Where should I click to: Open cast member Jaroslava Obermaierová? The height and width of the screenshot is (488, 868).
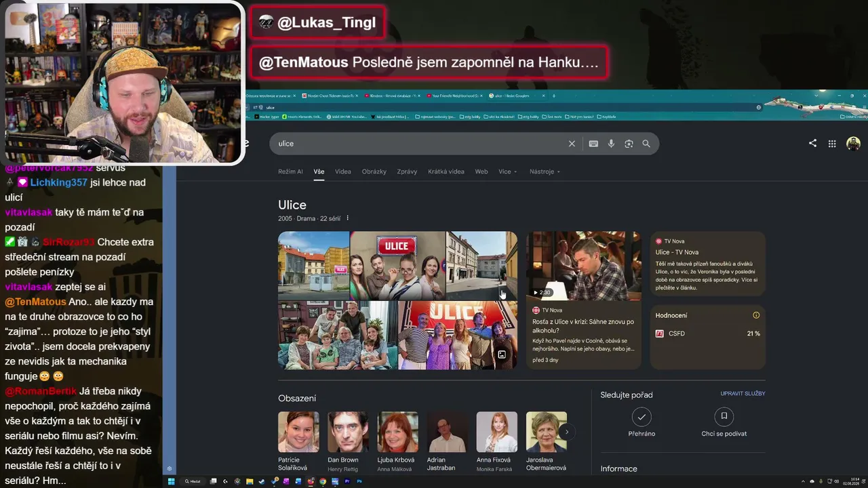[547, 441]
